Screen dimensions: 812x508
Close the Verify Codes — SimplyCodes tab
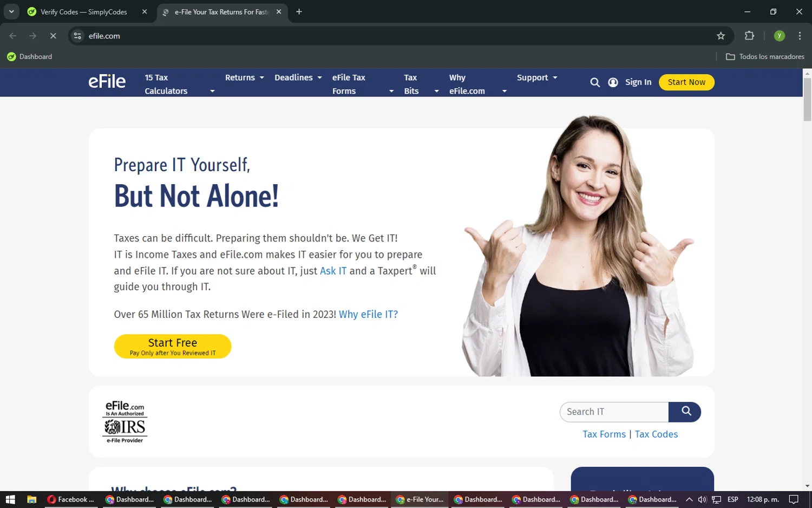click(145, 12)
